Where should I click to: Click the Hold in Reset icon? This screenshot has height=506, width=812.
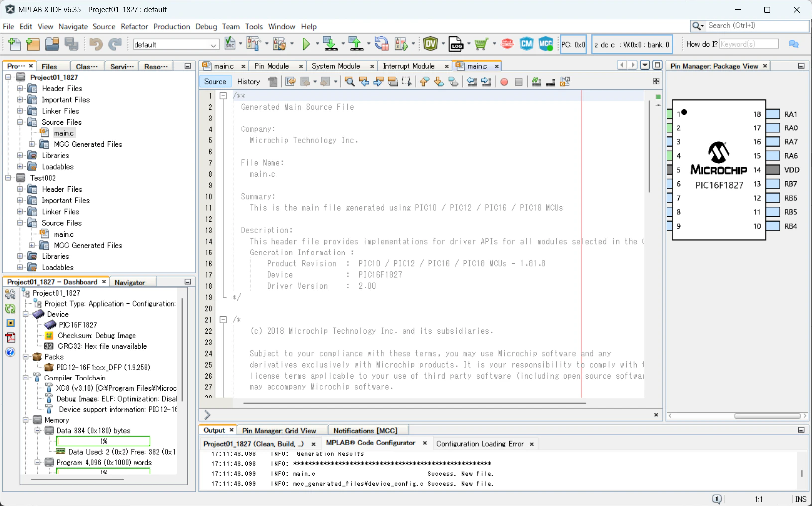click(382, 44)
